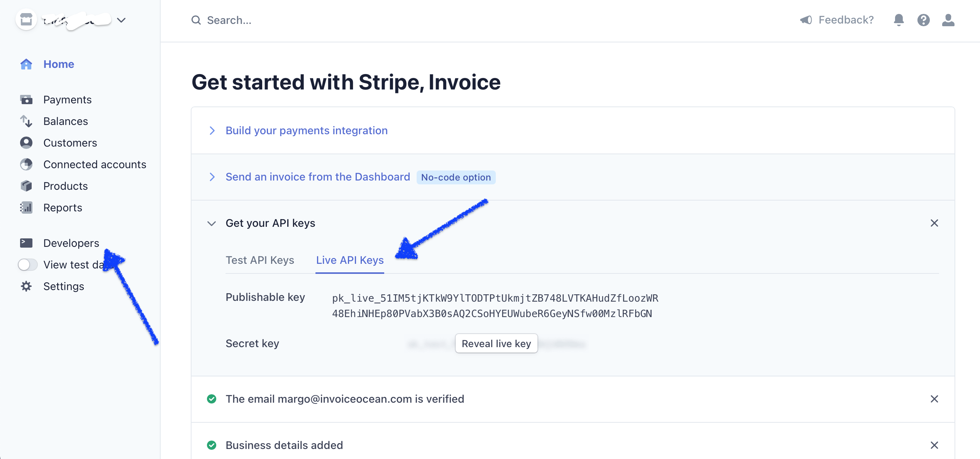Enable the View test data toggle
This screenshot has width=980, height=459.
27,265
